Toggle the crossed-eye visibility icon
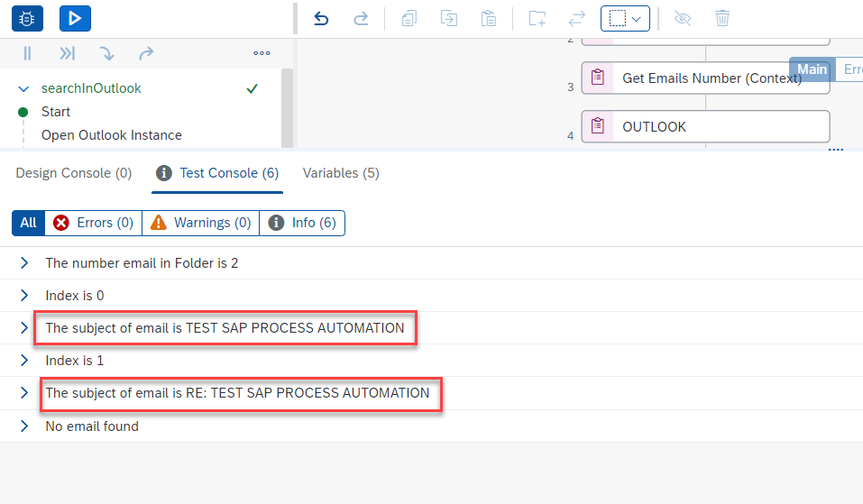The height and width of the screenshot is (504, 863). coord(683,18)
